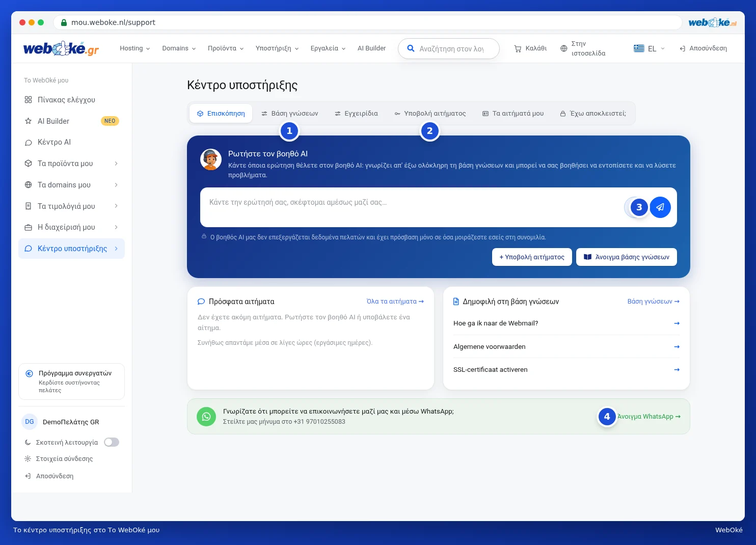
Task: Click the search magnifier icon
Action: click(x=411, y=48)
